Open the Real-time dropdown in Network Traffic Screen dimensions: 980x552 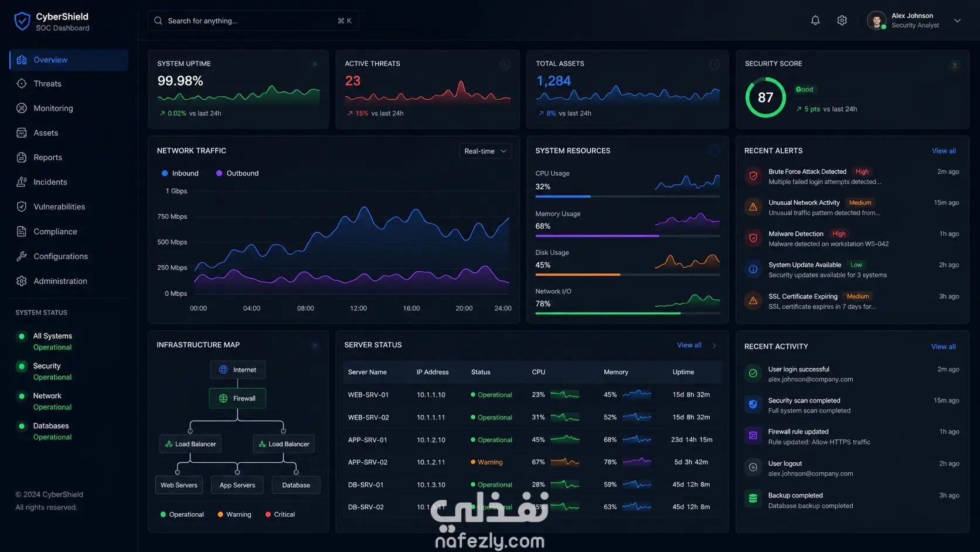pos(485,151)
